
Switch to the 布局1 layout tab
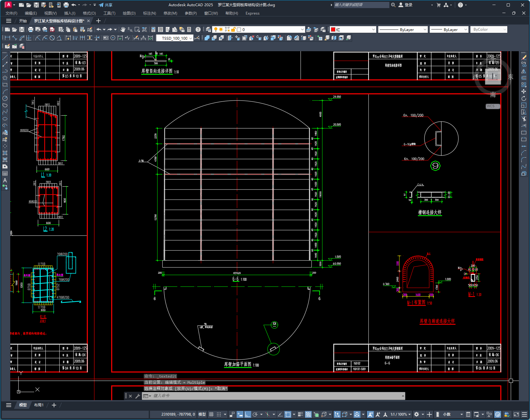tap(39, 405)
